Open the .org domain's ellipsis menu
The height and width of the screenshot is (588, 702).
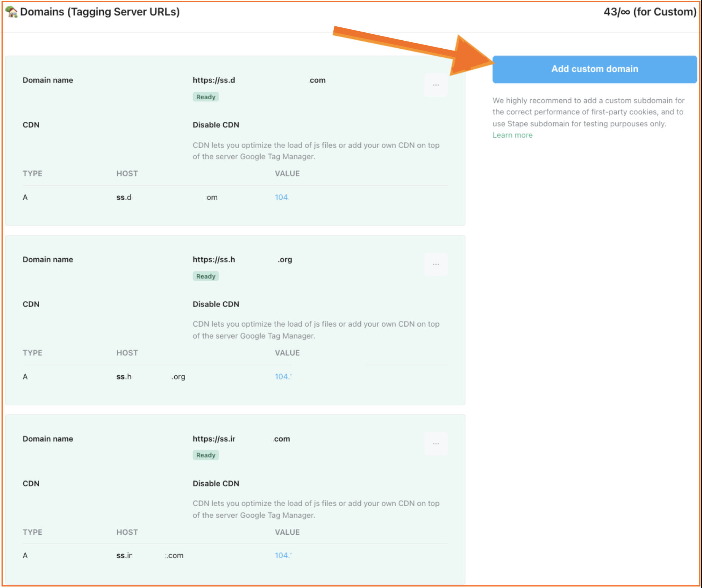436,264
